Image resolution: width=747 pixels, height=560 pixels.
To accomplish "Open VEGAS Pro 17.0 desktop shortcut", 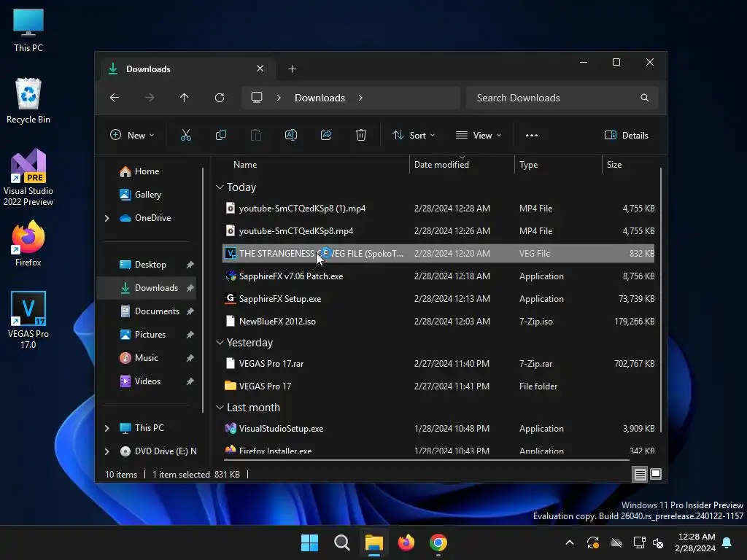I will point(28,319).
